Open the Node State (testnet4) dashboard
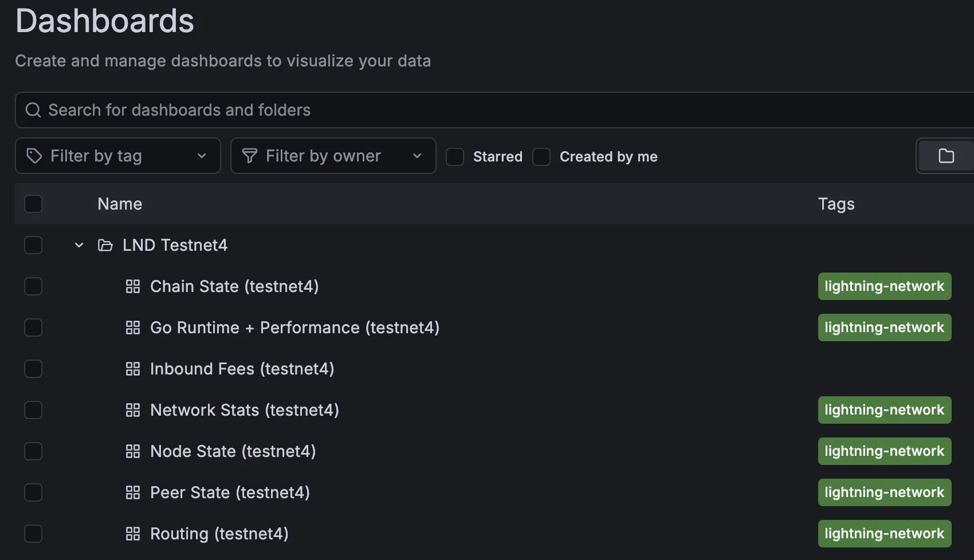The width and height of the screenshot is (974, 560). (233, 451)
